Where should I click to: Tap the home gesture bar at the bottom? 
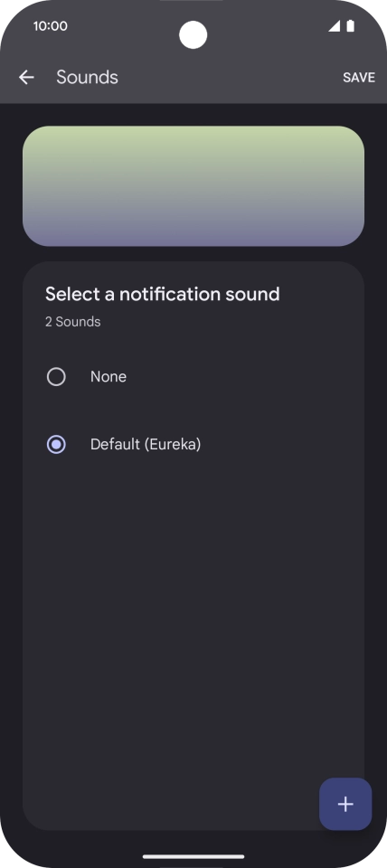[193, 856]
